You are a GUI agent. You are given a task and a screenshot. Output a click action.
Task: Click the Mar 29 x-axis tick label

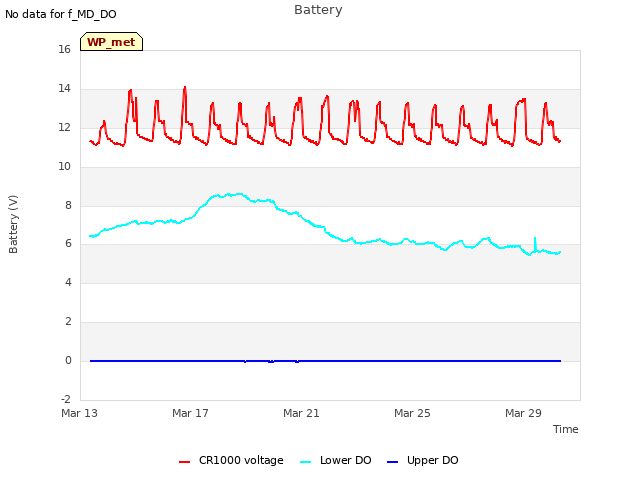pyautogui.click(x=523, y=413)
